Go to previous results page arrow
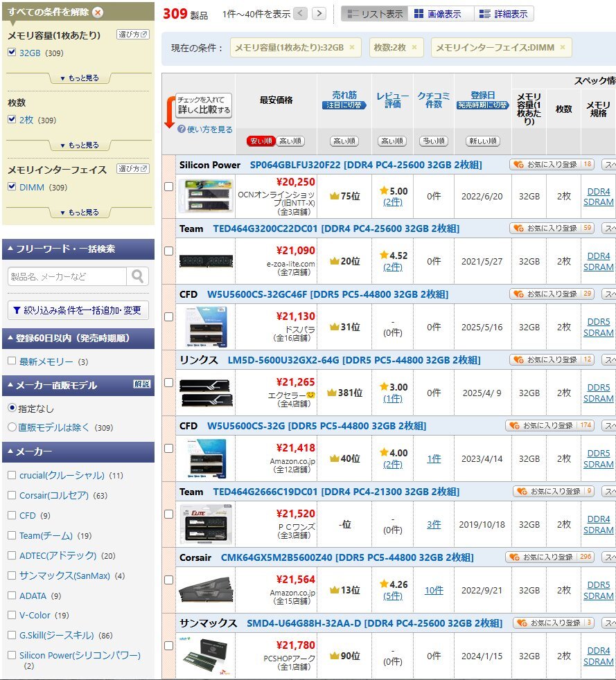This screenshot has height=680, width=616. [300, 14]
